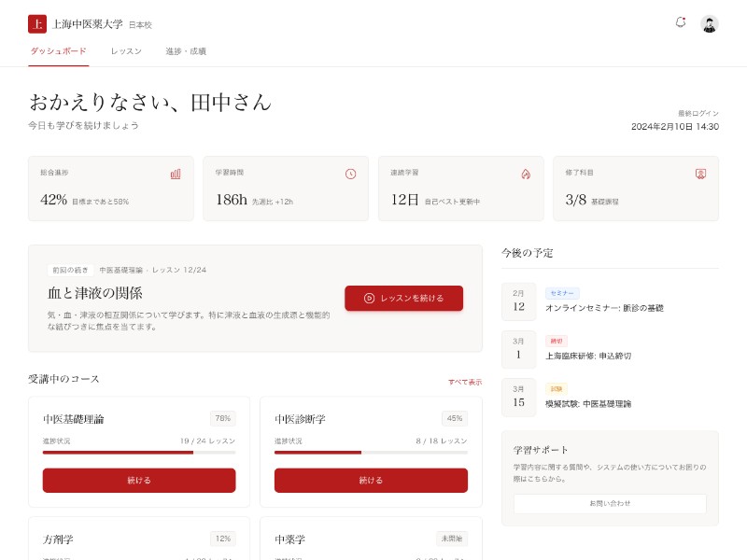Click the bar chart icon on 総合進捗 card

175,174
